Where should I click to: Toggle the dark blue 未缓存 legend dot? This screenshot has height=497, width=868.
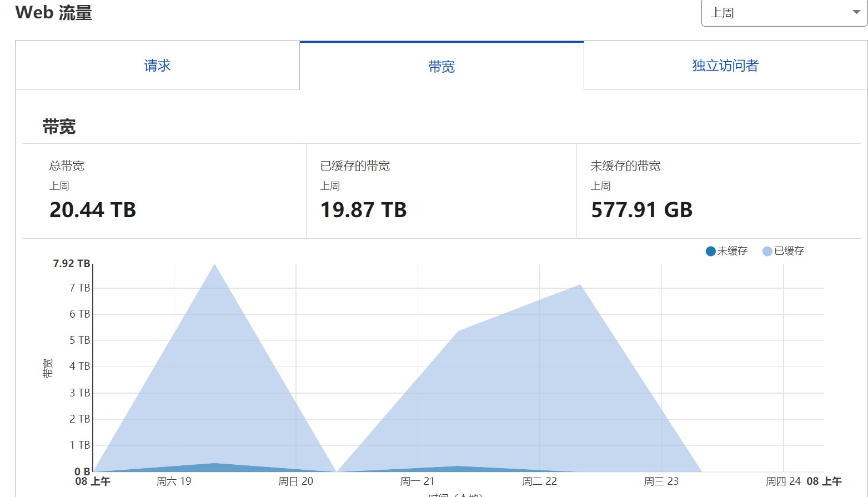(710, 252)
